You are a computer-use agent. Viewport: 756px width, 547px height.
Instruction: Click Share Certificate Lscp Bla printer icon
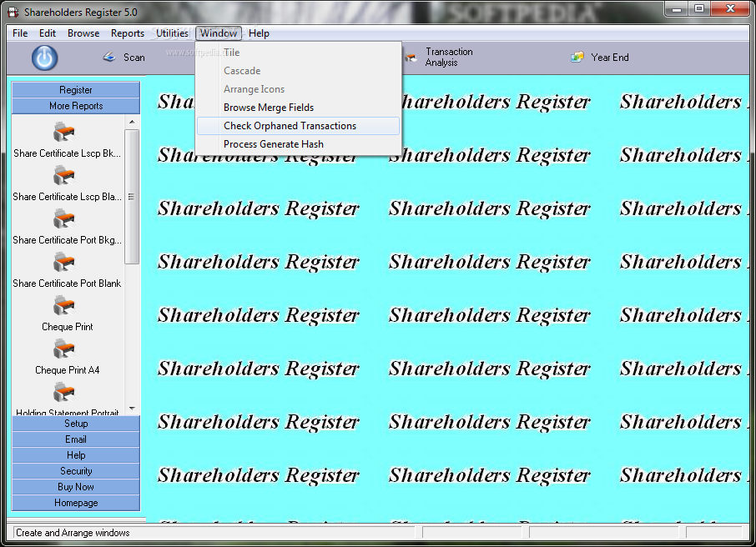click(x=64, y=175)
